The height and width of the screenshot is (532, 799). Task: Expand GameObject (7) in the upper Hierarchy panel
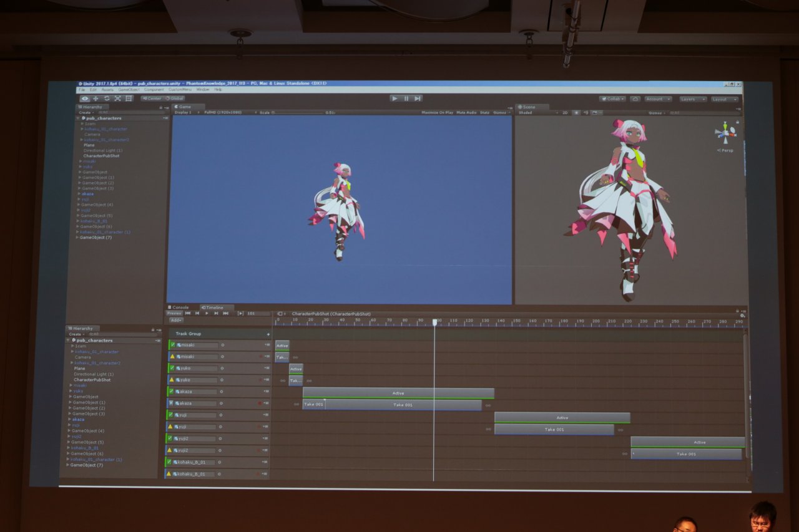click(78, 238)
